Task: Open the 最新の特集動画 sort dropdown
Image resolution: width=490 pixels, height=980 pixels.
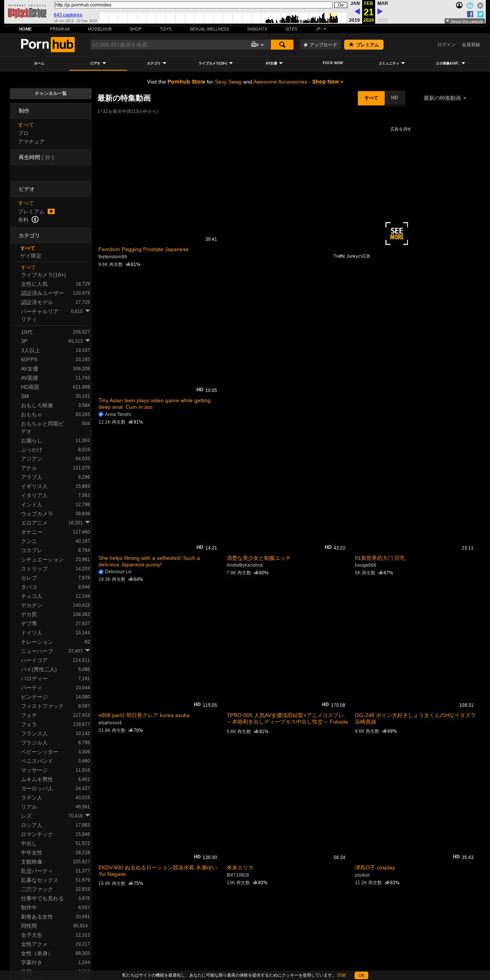Action: [445, 98]
